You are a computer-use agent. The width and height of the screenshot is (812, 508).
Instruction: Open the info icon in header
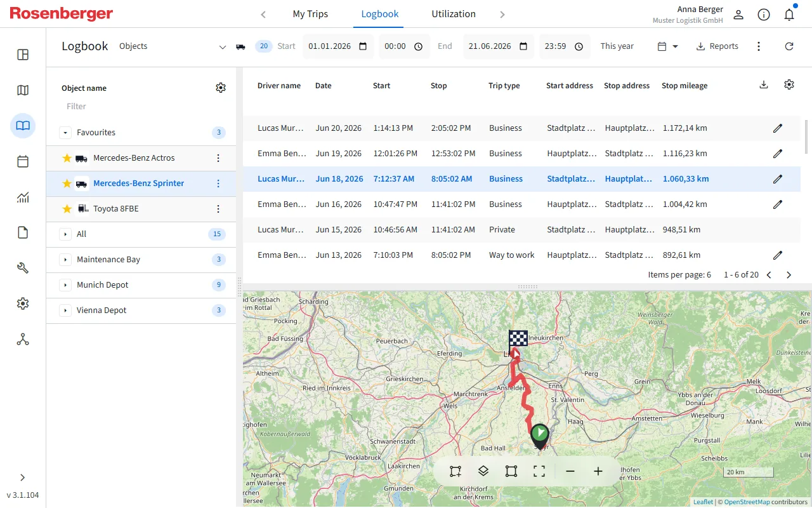click(x=764, y=15)
